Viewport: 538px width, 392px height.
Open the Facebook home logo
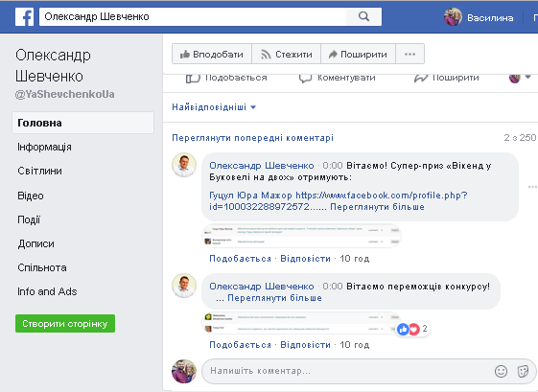(x=24, y=17)
